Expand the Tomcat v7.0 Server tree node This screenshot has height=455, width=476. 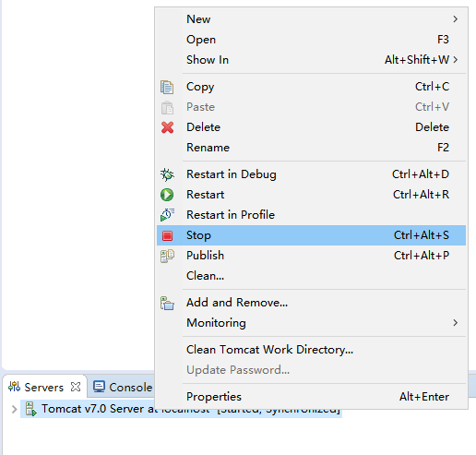pyautogui.click(x=14, y=409)
